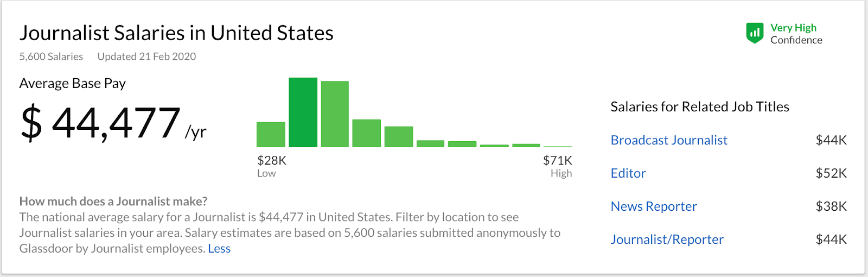Click the Very High Confidence label
868x277 pixels.
click(x=796, y=34)
